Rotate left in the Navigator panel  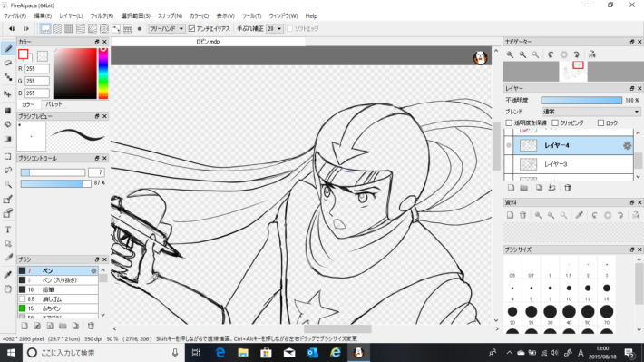pos(551,54)
